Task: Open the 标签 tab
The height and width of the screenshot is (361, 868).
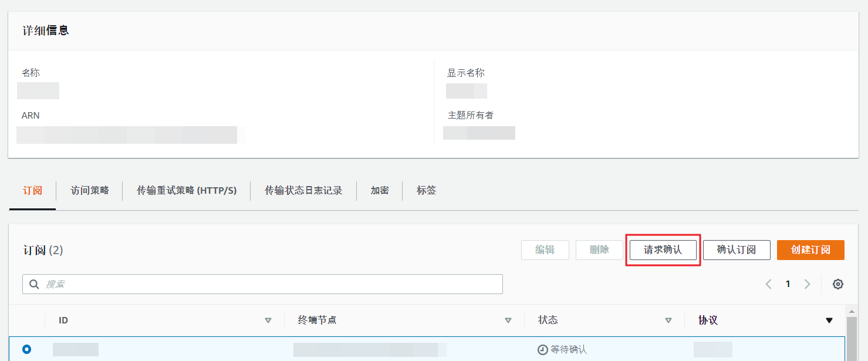Action: [x=426, y=191]
